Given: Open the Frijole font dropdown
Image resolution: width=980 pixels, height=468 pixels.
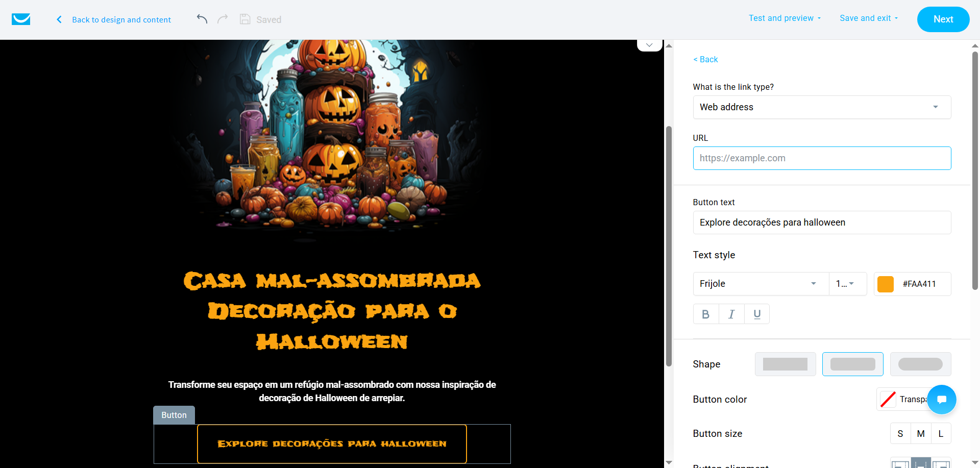Looking at the screenshot, I should (761, 284).
